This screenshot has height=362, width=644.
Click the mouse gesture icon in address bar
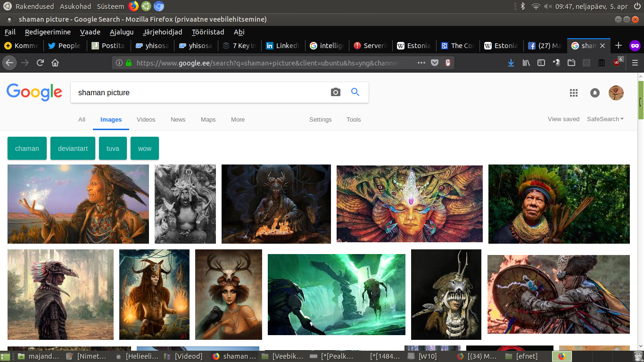447,63
